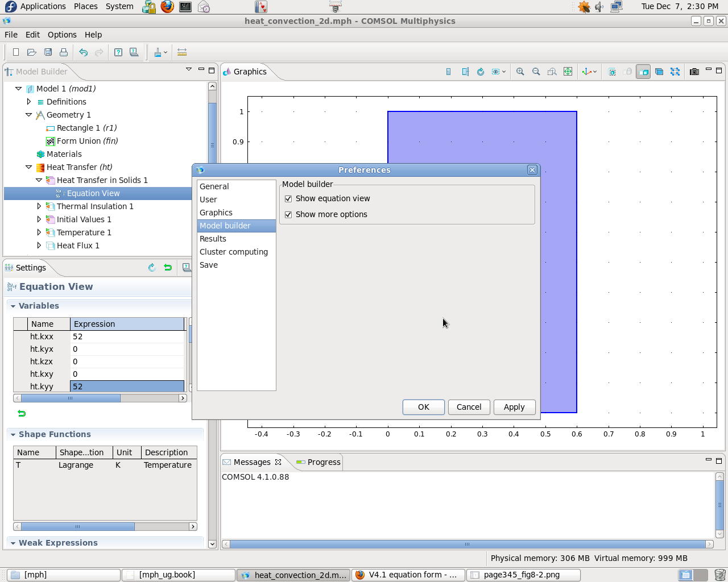Take image snapshot with camera icon
This screenshot has width=728, height=582.
pos(694,72)
